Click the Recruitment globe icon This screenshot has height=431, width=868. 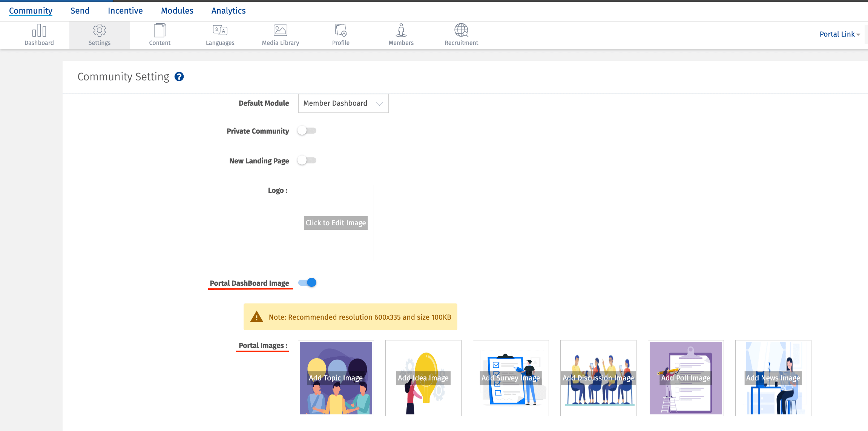[x=461, y=30]
